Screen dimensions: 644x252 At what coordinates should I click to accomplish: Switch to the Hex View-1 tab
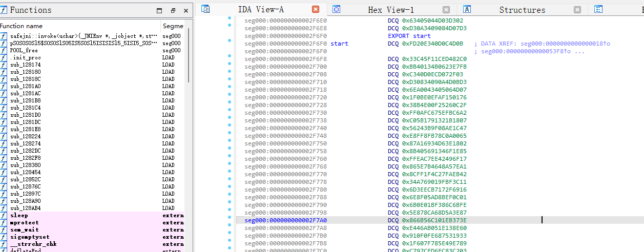click(391, 10)
